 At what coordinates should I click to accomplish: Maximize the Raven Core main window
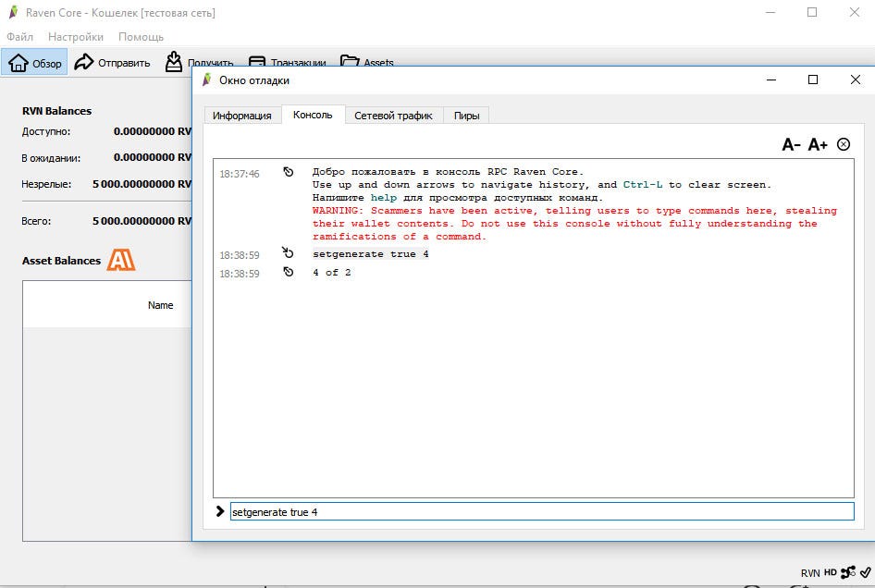[x=812, y=12]
